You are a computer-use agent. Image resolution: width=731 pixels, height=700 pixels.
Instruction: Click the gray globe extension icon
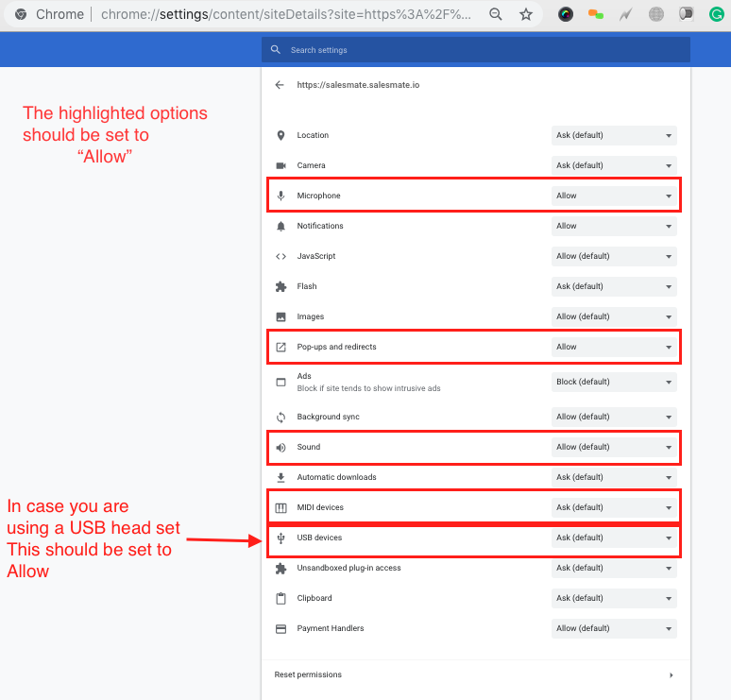pos(656,14)
